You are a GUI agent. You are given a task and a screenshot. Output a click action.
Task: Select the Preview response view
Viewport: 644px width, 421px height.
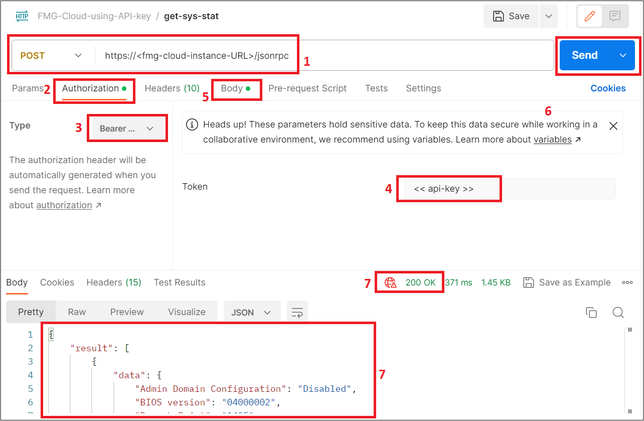click(x=126, y=312)
